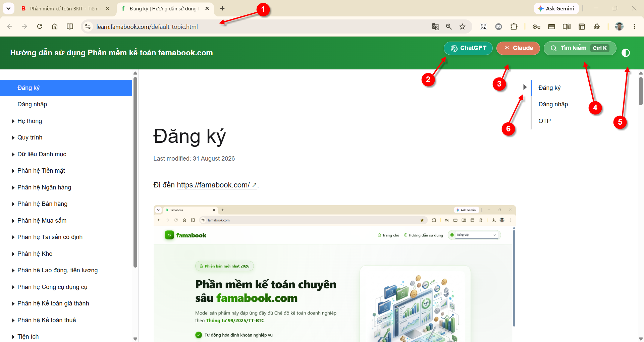Expand the Hệ thống tree section

tap(13, 121)
